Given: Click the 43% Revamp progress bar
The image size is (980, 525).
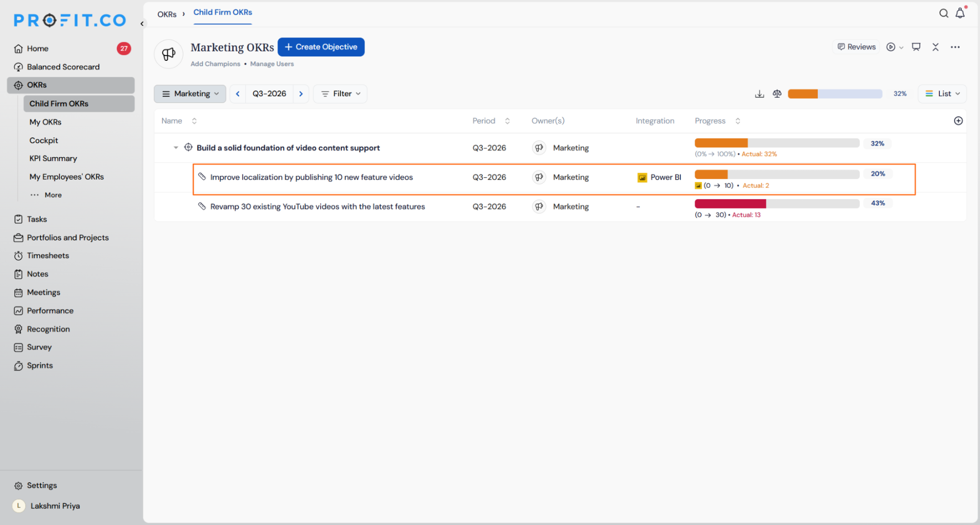Looking at the screenshot, I should coord(777,204).
